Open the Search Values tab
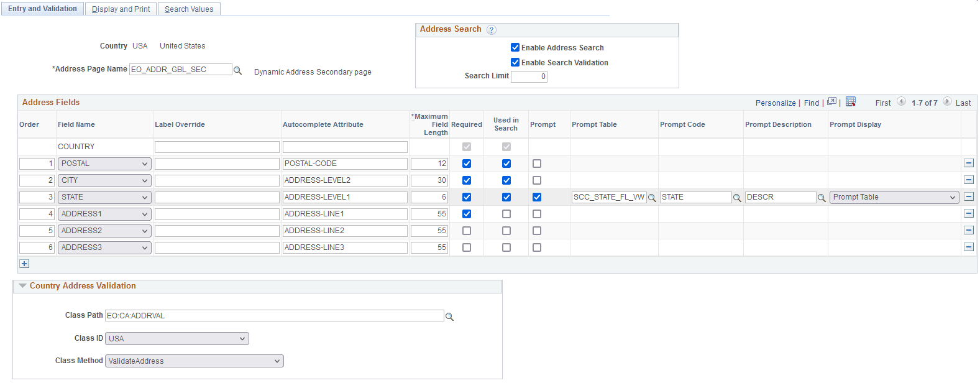Image resolution: width=980 pixels, height=383 pixels. [x=189, y=9]
